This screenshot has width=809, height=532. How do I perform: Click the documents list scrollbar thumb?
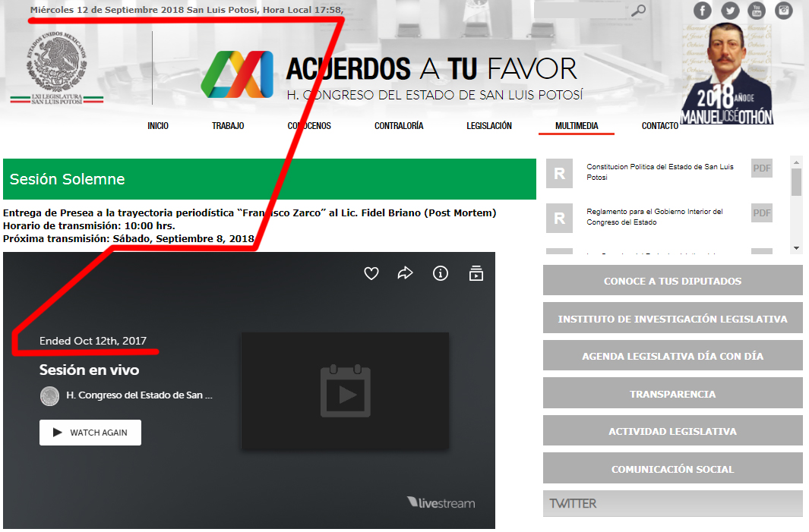(x=796, y=182)
